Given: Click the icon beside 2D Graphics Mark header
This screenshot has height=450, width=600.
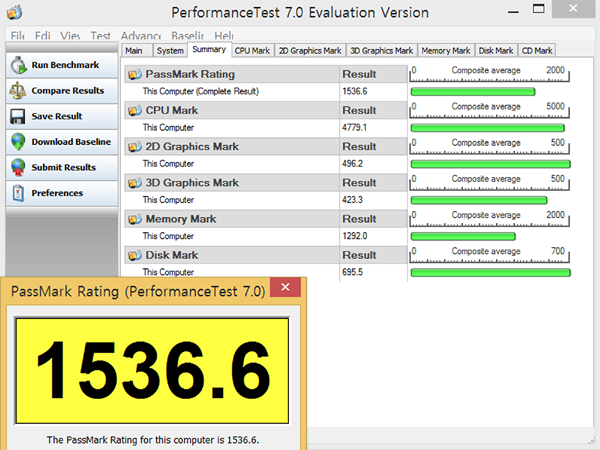Looking at the screenshot, I should point(135,147).
